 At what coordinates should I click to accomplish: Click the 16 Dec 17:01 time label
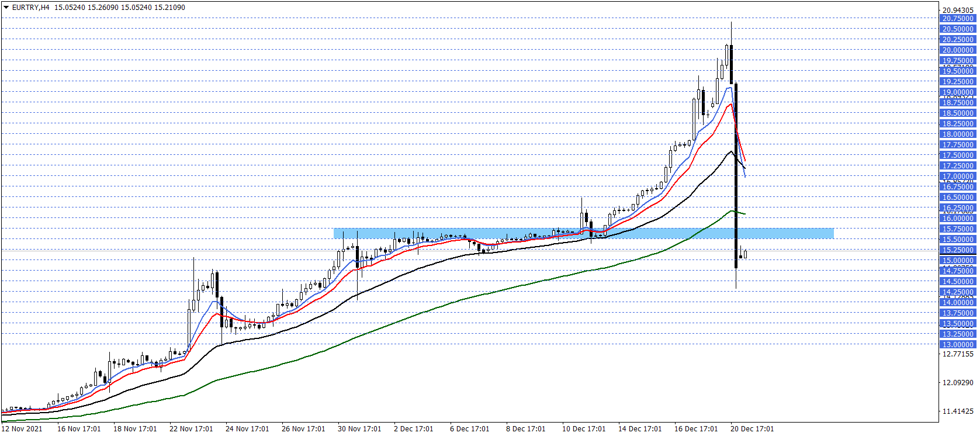point(696,429)
